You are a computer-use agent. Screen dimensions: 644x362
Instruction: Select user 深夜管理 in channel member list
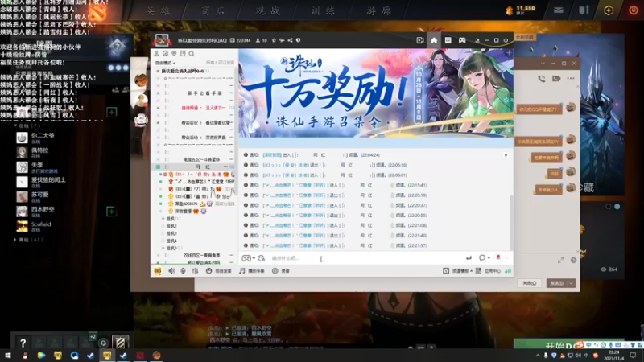pyautogui.click(x=184, y=211)
